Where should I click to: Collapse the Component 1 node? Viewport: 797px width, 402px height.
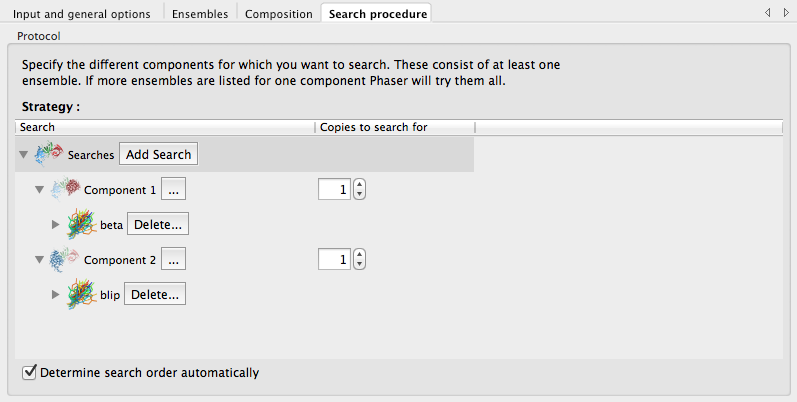[x=40, y=190]
